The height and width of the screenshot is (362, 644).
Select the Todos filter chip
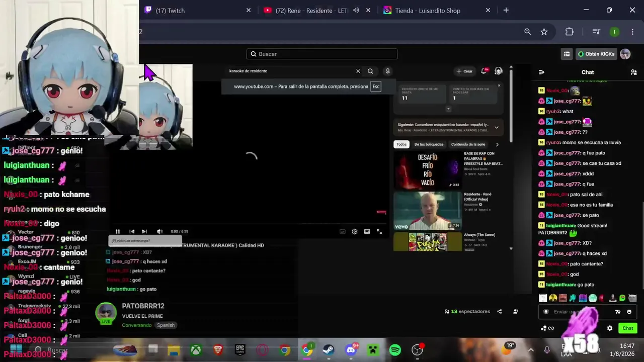(401, 144)
